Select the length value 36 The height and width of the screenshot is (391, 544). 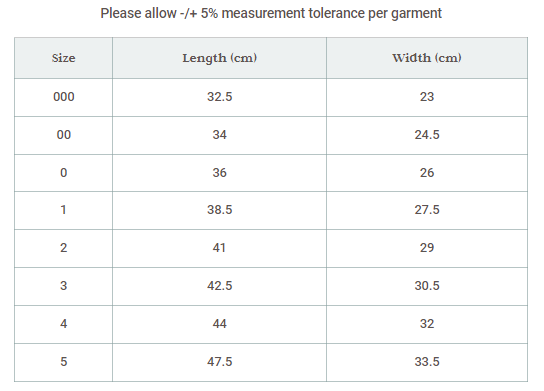pyautogui.click(x=220, y=172)
